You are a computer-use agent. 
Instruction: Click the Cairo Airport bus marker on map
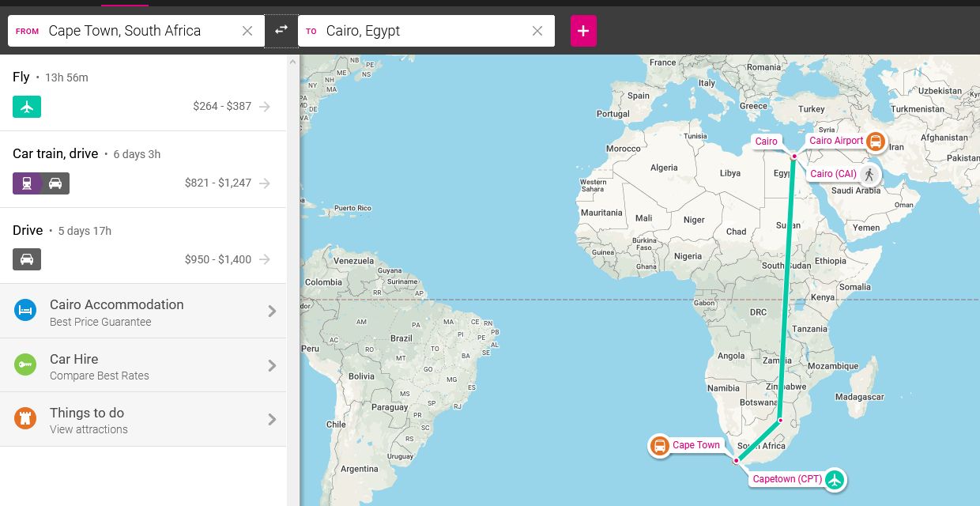click(x=875, y=142)
